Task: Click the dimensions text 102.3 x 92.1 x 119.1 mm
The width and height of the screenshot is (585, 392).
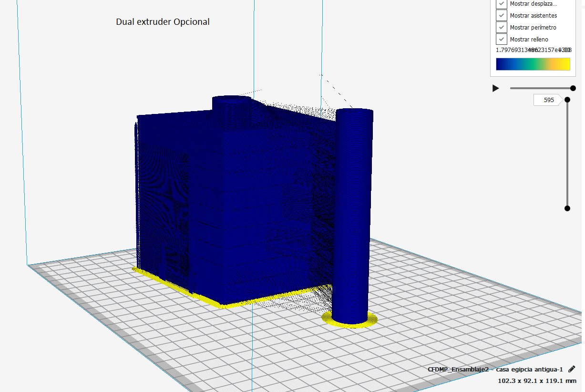Action: point(537,381)
